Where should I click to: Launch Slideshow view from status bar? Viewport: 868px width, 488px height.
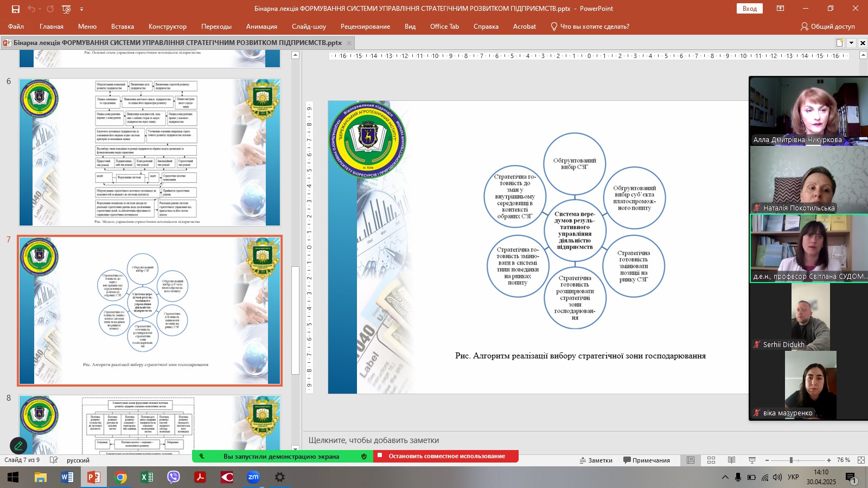click(x=752, y=460)
